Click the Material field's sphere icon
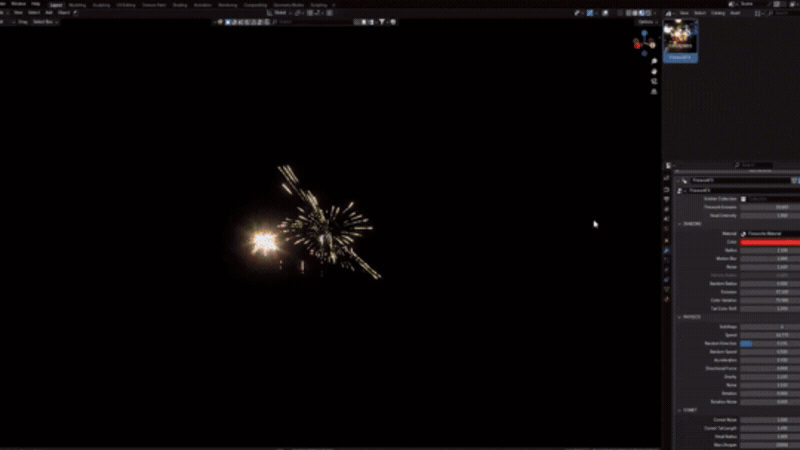Image resolution: width=800 pixels, height=450 pixels. point(743,234)
